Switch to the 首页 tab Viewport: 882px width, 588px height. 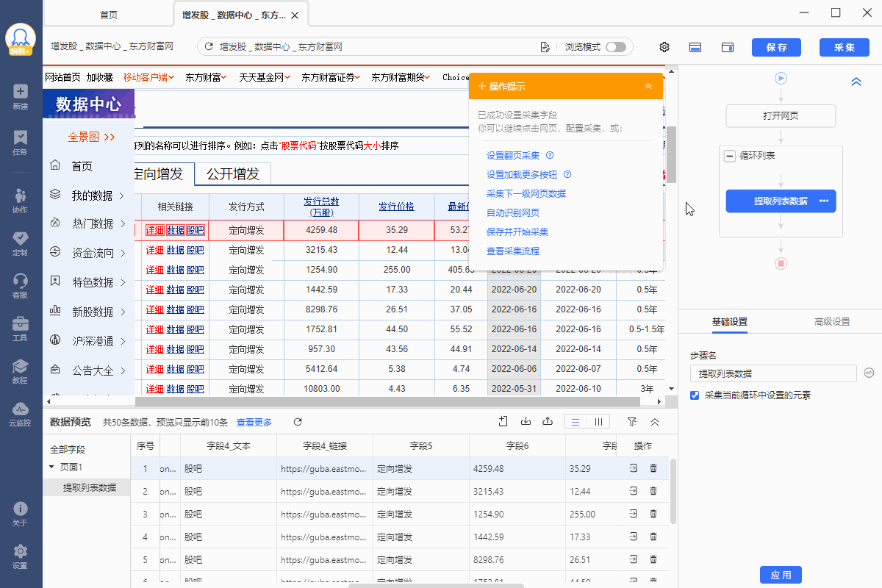point(108,15)
